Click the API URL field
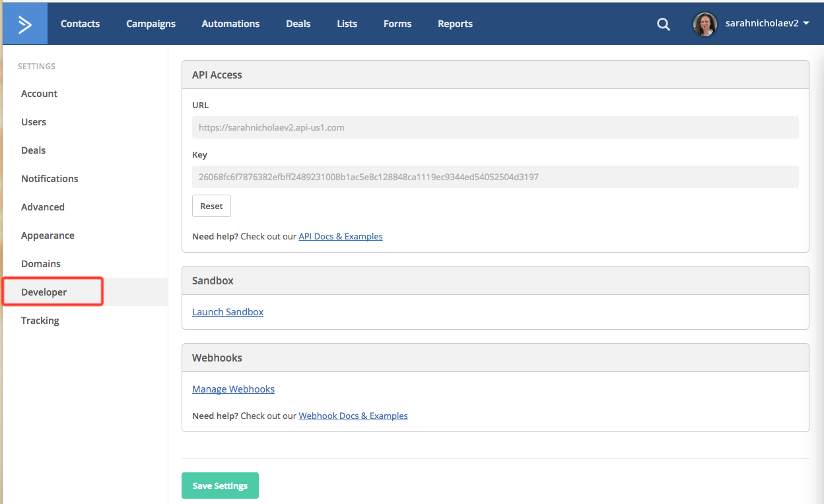Viewport: 824px width, 504px height. [x=495, y=127]
